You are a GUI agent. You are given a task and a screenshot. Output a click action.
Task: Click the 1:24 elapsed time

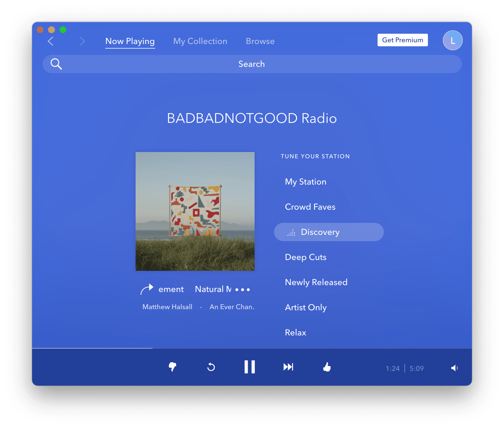pos(393,368)
